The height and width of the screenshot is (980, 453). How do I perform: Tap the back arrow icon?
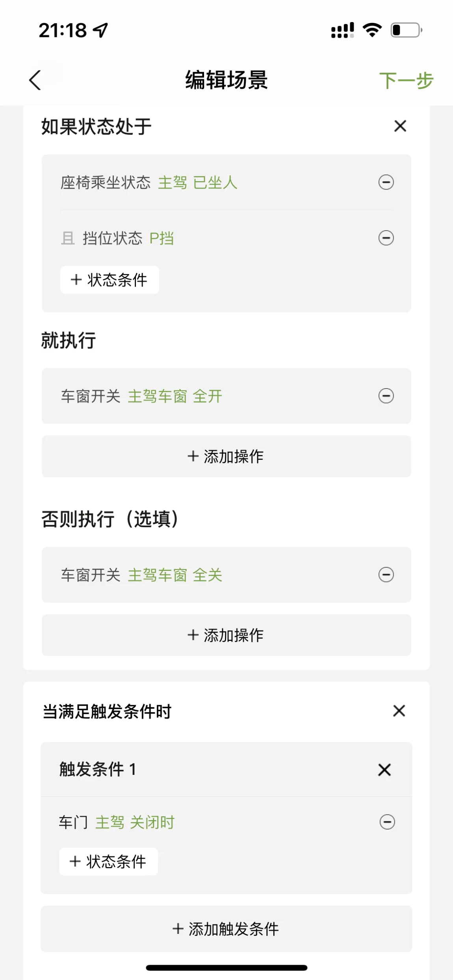coord(35,80)
